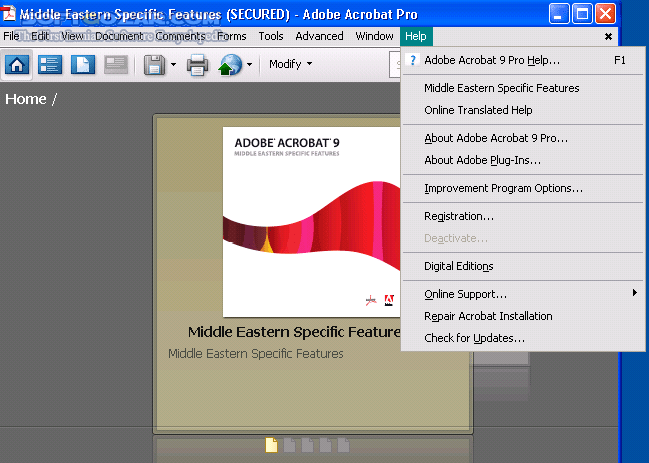Open About Adobe Plug-Ins
649x463 pixels.
pos(523,160)
